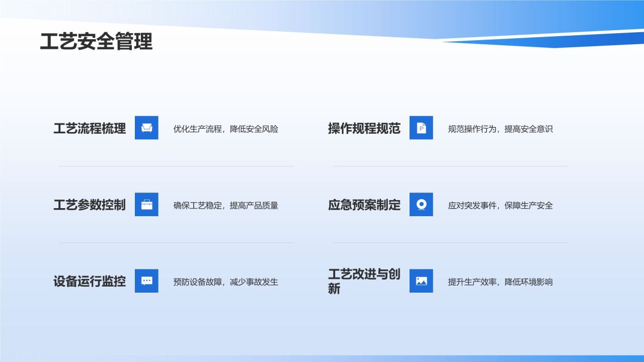
Task: Click the text 提升生产效率，降低环境影响
Action: pyautogui.click(x=501, y=282)
